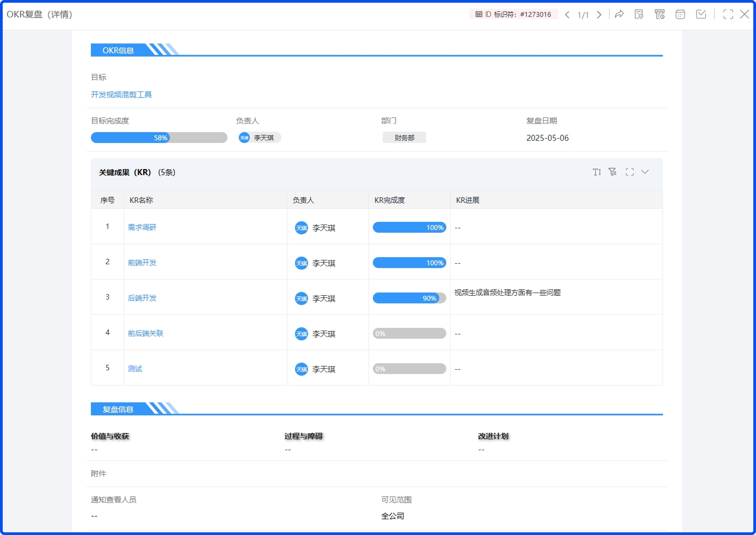Go to the next record with right arrow
Viewport: 756px width, 535px height.
[x=599, y=14]
